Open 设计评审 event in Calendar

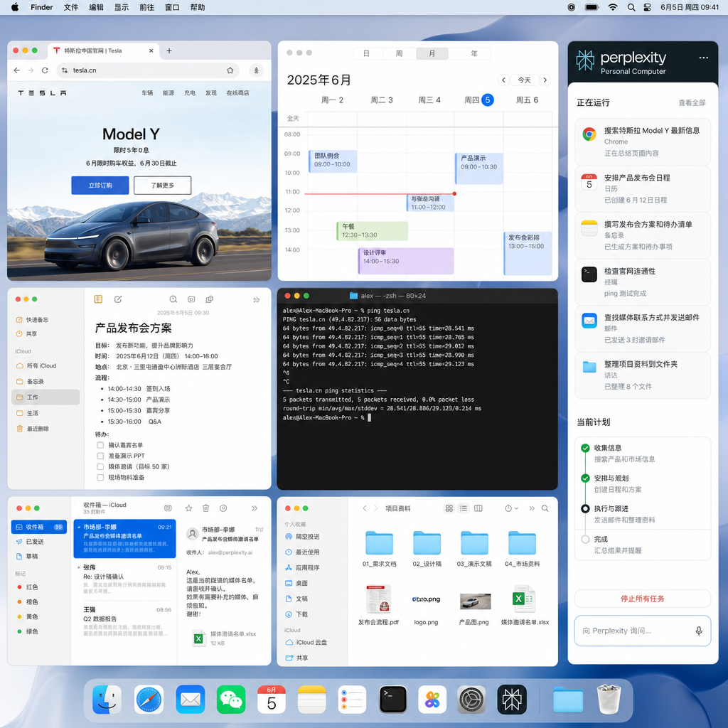pos(406,261)
